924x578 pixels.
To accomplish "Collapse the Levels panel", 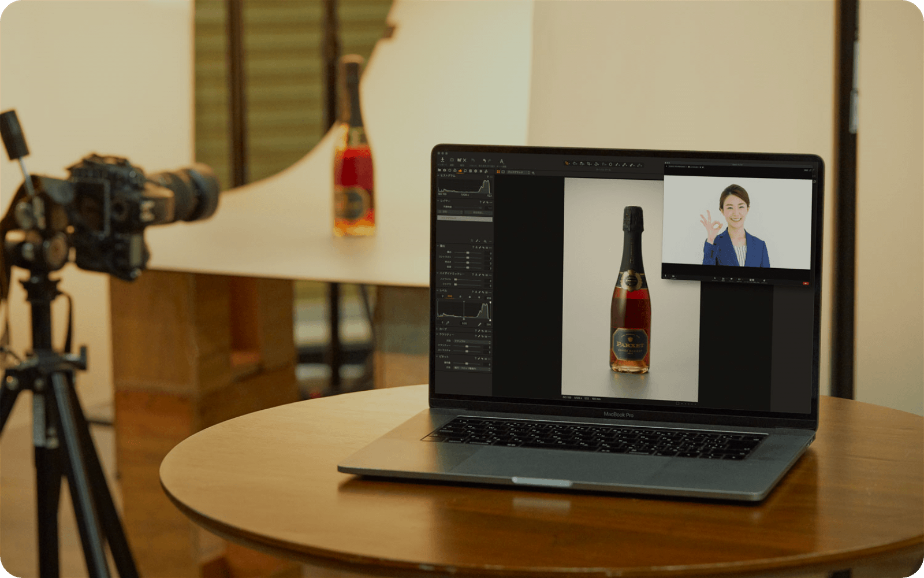I will click(437, 290).
